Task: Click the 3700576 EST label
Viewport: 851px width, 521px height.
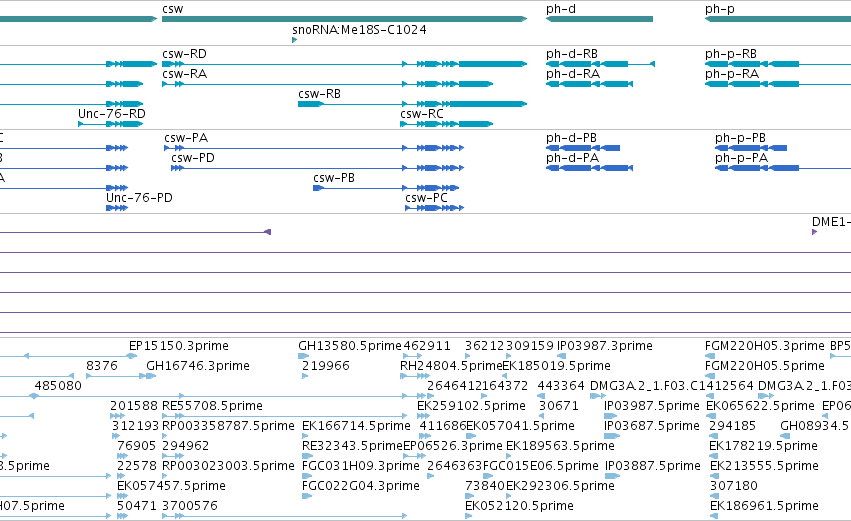Action: (x=190, y=506)
